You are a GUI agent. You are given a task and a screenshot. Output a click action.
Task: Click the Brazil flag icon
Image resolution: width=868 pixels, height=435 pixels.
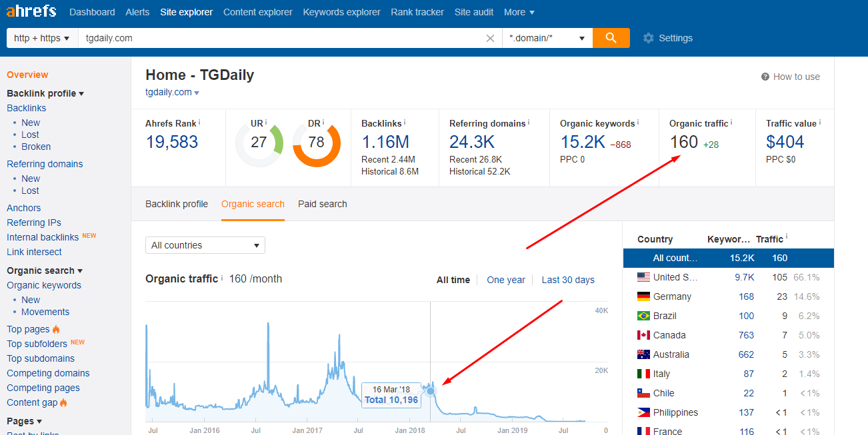[643, 316]
